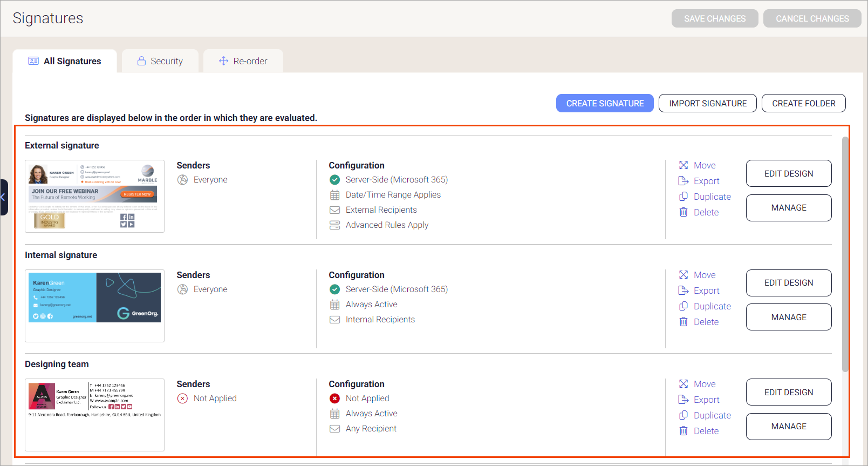Click Manage for Internal signature
Screen dimensions: 868x466
tap(788, 317)
